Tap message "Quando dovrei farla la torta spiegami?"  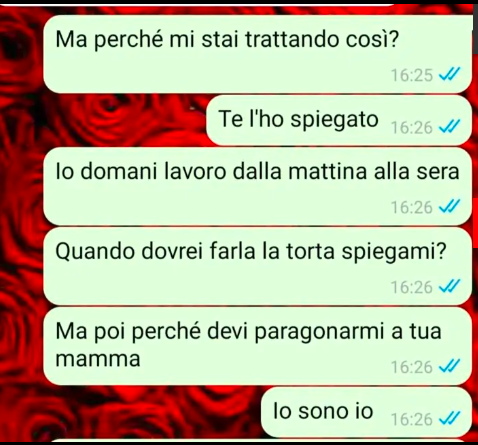[x=258, y=266]
